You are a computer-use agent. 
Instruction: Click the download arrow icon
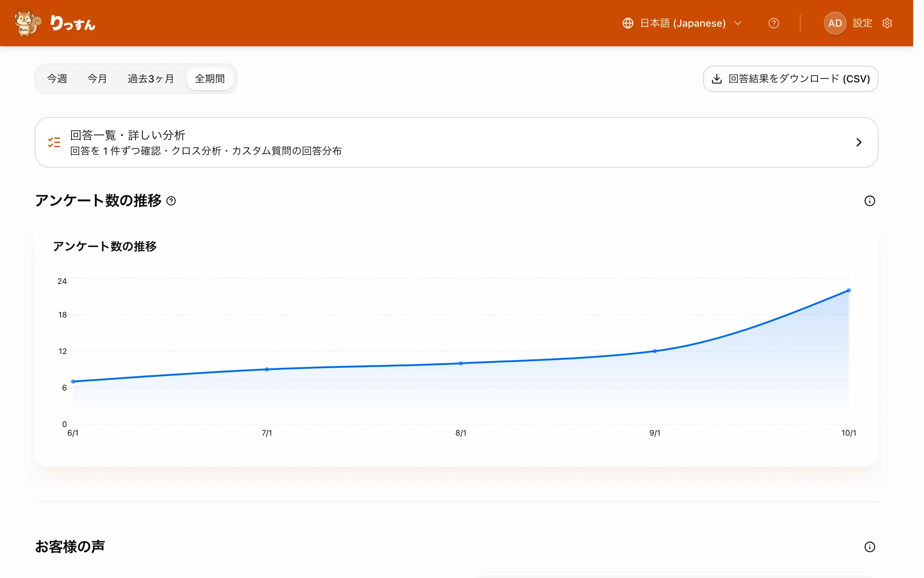coord(717,79)
